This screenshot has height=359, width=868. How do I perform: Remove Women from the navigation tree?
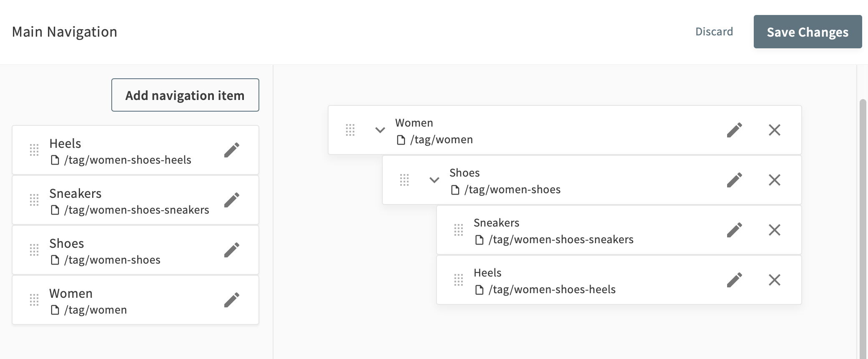pyautogui.click(x=775, y=130)
